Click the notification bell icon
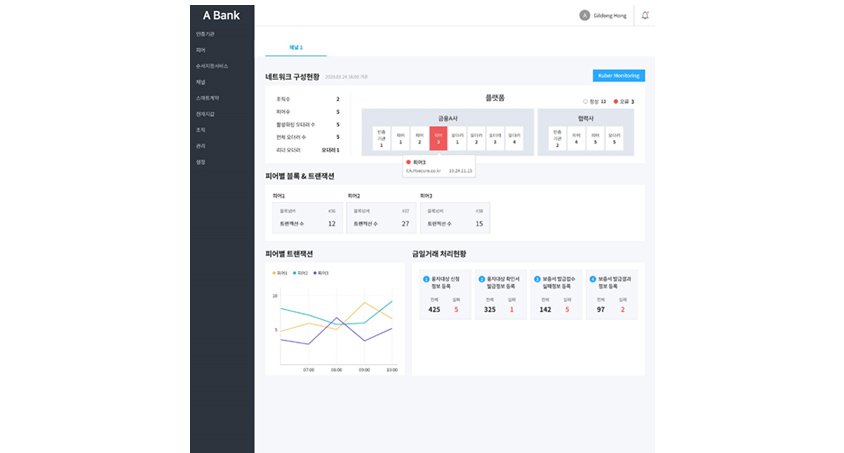 645,15
